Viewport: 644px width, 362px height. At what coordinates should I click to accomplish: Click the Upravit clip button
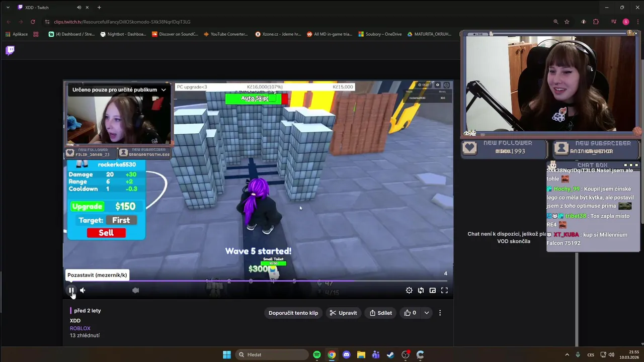[343, 313]
